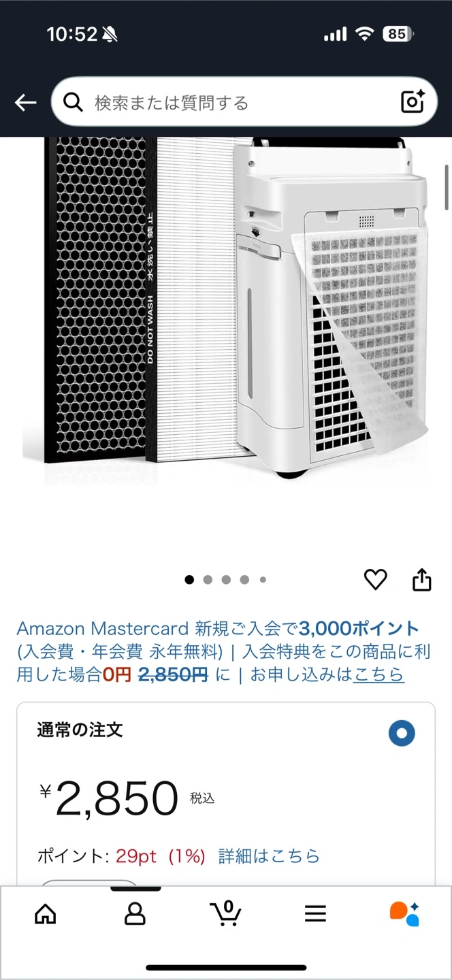
Task: Tap the back arrow icon
Action: click(x=25, y=103)
